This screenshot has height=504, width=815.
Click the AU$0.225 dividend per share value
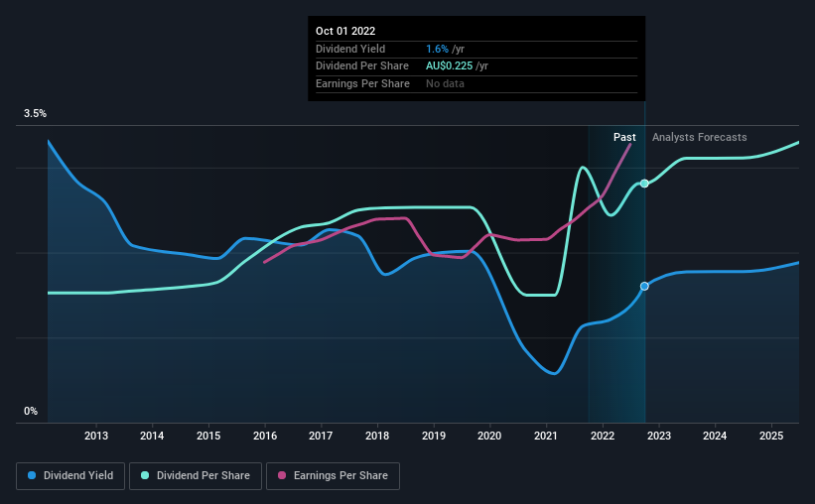[444, 66]
